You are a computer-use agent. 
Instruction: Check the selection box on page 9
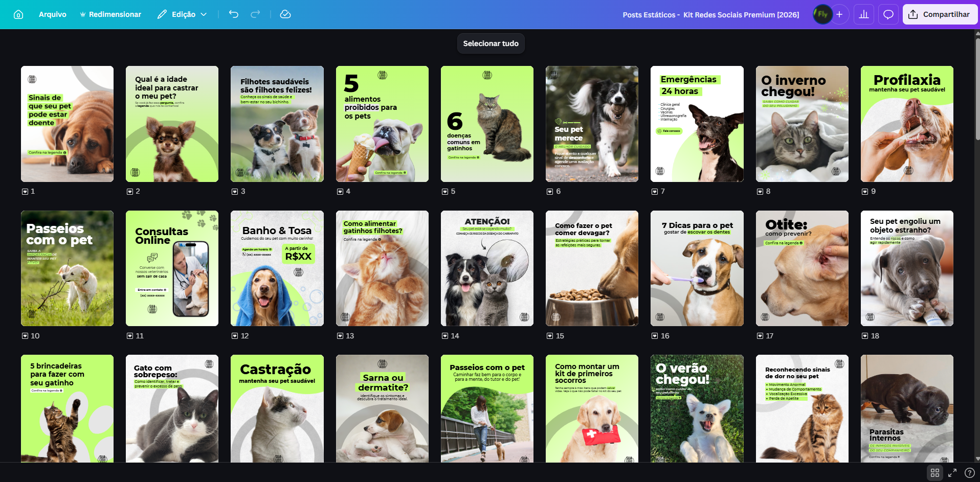click(864, 192)
